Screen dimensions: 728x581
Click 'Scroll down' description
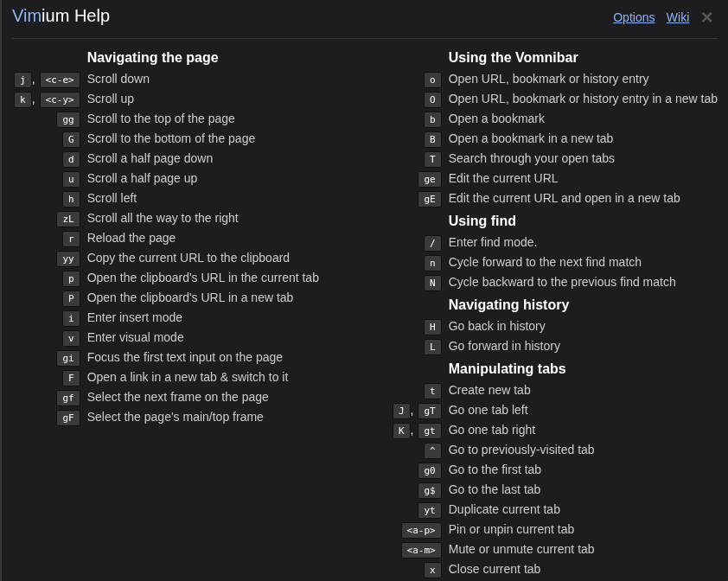118,79
